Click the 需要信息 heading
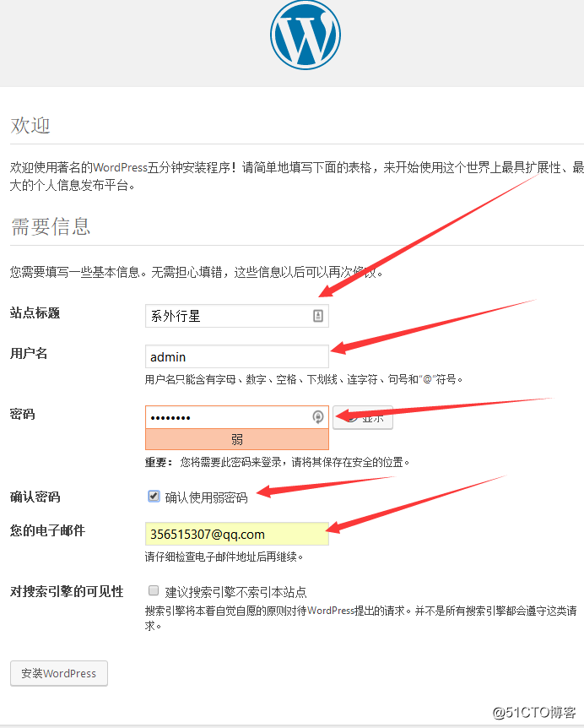Screen dimensions: 584x728 pyautogui.click(x=51, y=226)
